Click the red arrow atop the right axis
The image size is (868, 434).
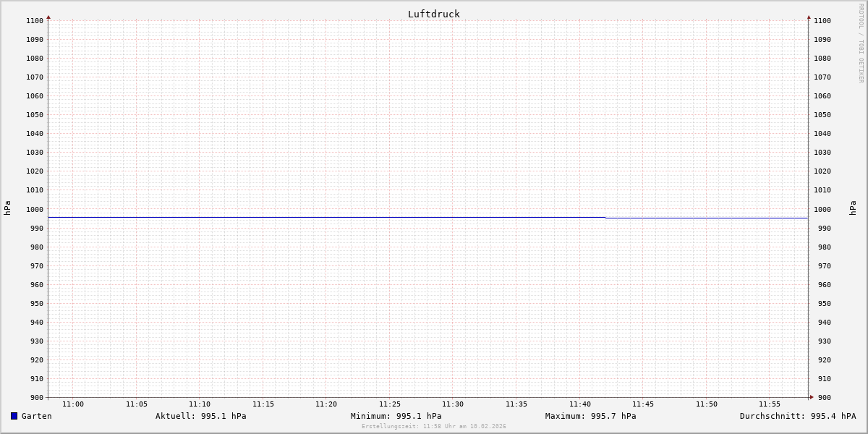point(809,17)
